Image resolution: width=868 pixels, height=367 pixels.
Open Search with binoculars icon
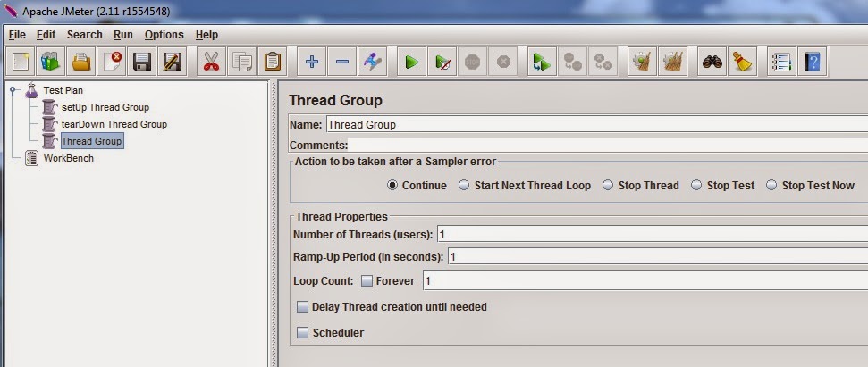tap(712, 62)
